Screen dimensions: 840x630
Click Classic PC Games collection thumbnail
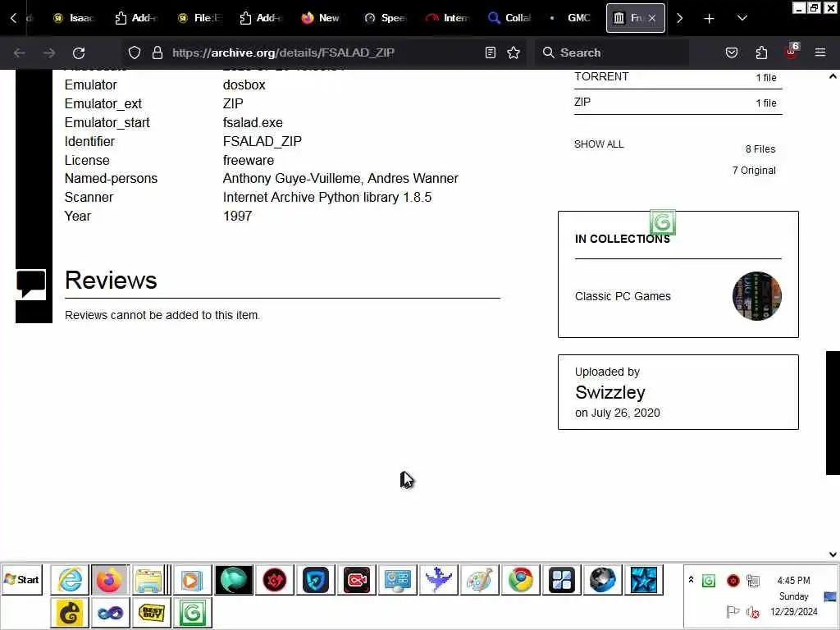coord(756,296)
